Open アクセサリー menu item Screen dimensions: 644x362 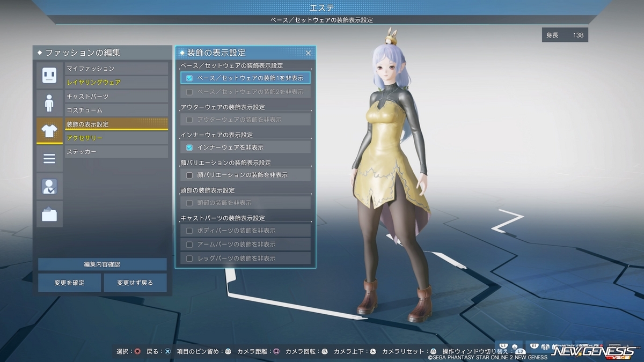[x=116, y=138]
